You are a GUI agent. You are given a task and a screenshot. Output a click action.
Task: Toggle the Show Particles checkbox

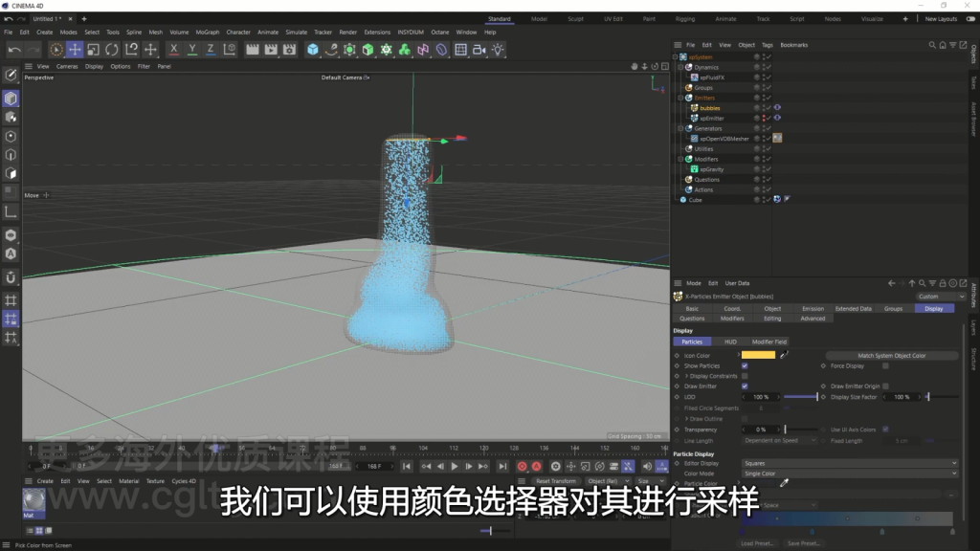click(x=745, y=366)
